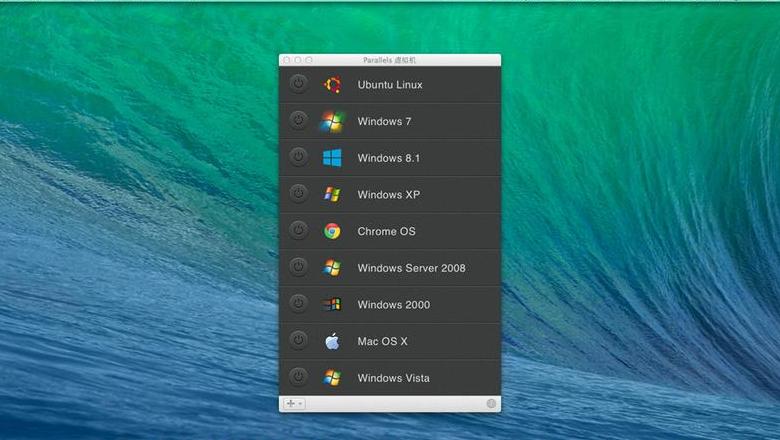The width and height of the screenshot is (780, 440).
Task: Open the add virtual machine plus dropdown
Action: [293, 404]
